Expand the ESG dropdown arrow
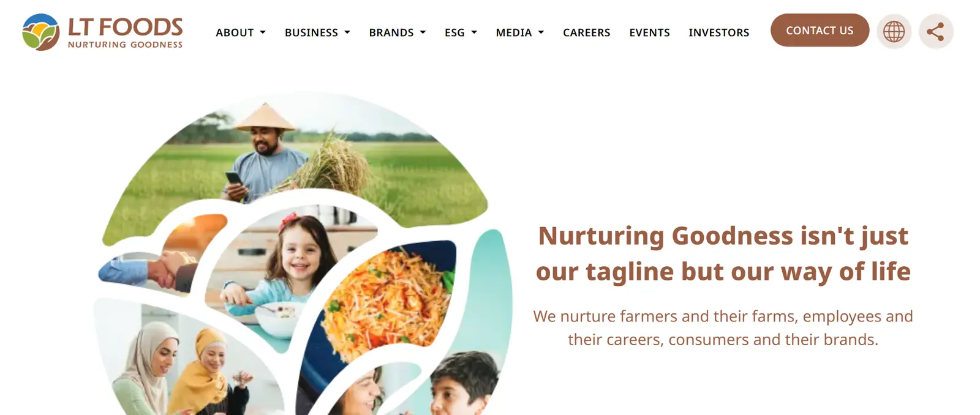Image resolution: width=980 pixels, height=415 pixels. 474,32
